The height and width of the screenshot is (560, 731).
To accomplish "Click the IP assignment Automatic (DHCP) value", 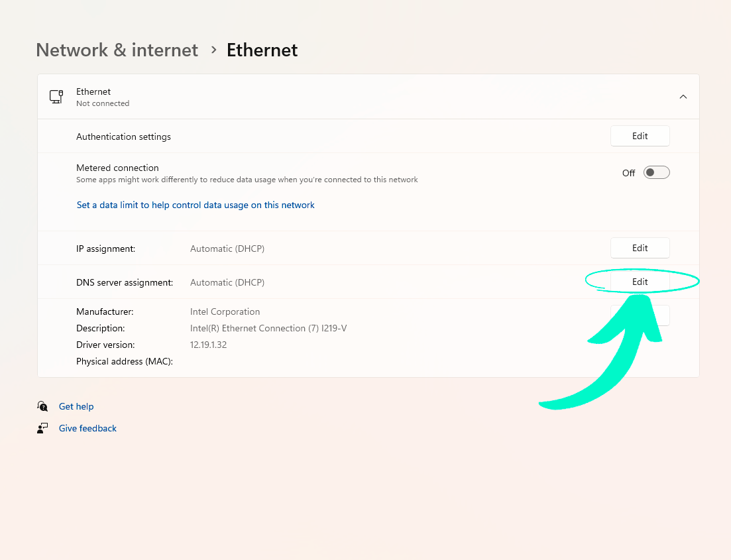I will (227, 249).
